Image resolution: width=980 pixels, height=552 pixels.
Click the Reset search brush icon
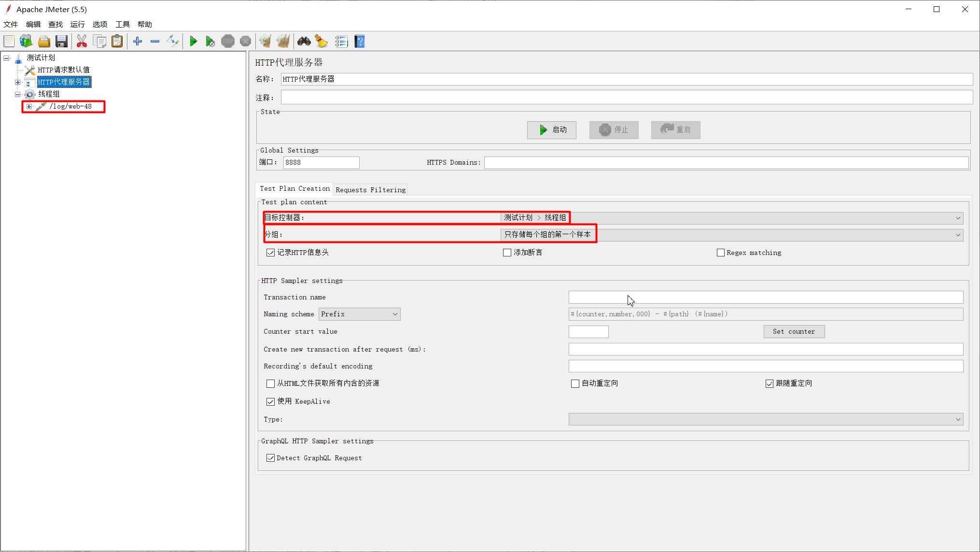coord(322,42)
